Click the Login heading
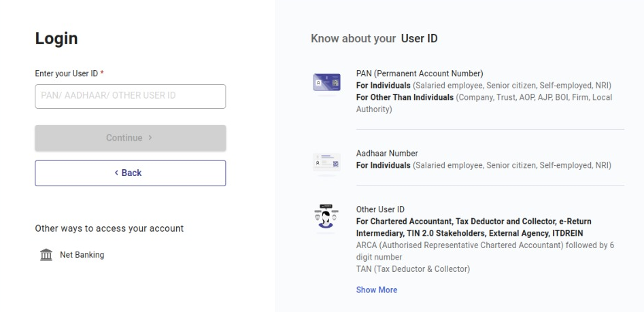 pyautogui.click(x=56, y=39)
